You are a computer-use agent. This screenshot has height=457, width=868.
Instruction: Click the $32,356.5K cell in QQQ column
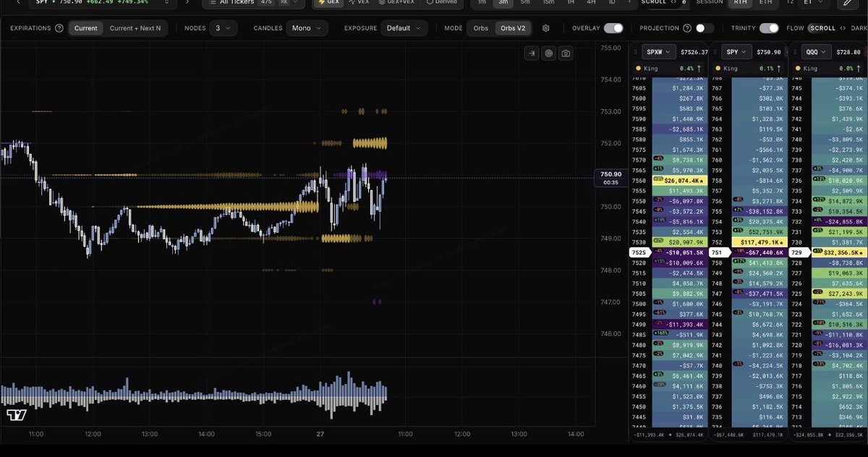coord(841,252)
